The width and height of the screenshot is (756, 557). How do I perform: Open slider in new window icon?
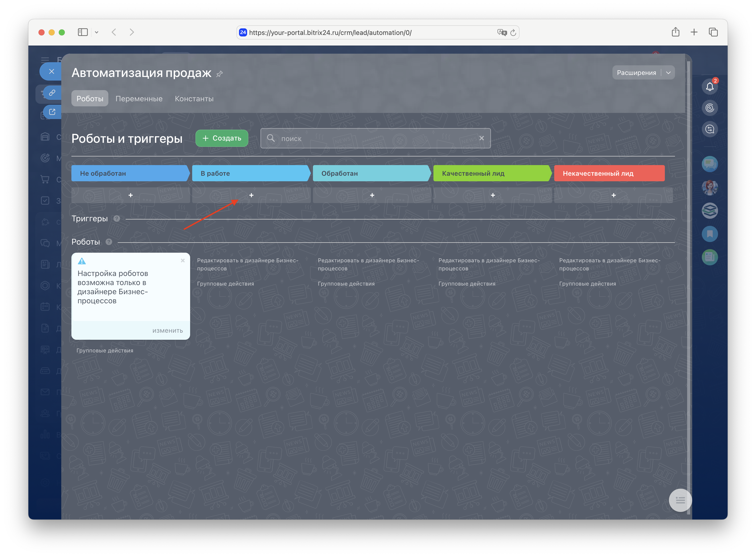[x=52, y=112]
